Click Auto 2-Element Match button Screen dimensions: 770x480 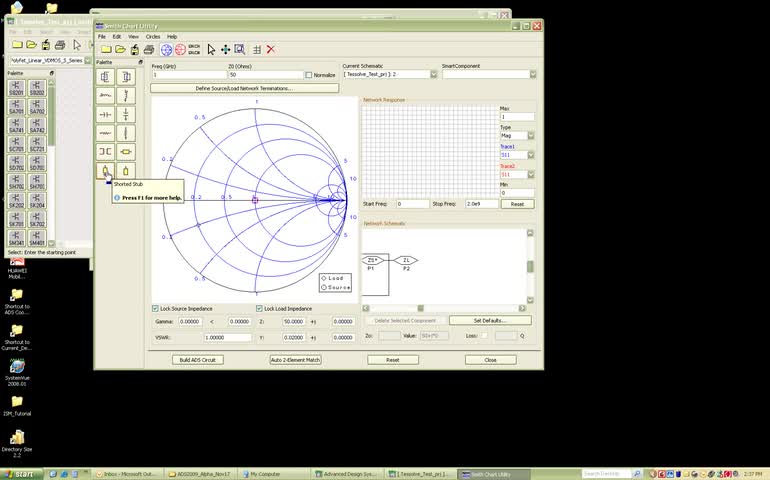point(296,359)
